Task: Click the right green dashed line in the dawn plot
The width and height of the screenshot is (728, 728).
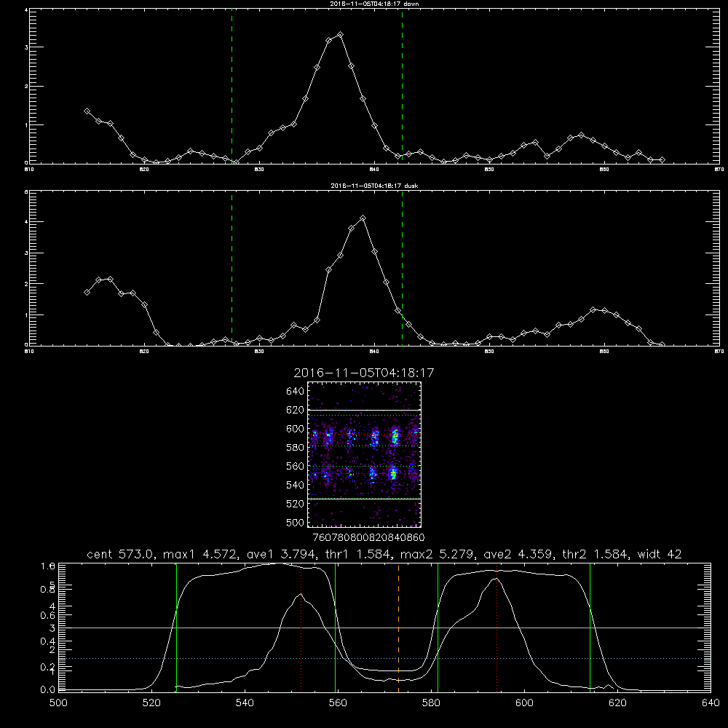Action: click(x=402, y=87)
